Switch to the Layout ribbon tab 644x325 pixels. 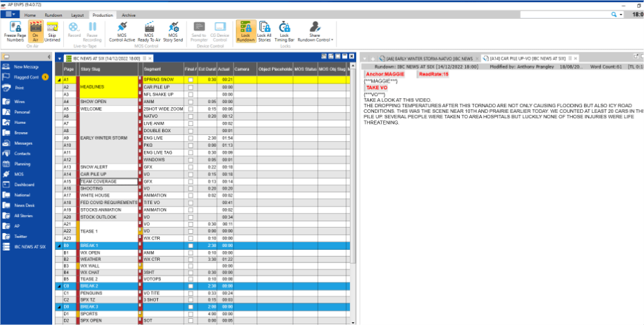click(x=77, y=15)
